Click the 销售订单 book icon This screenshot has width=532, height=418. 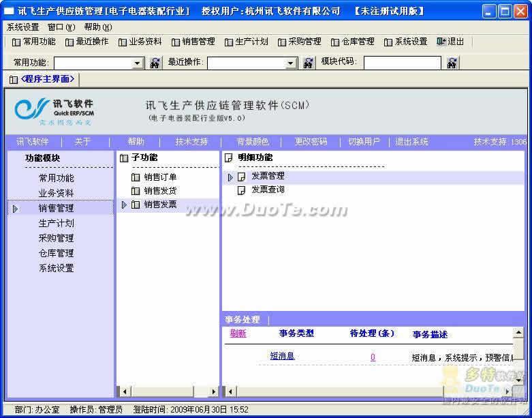point(136,177)
